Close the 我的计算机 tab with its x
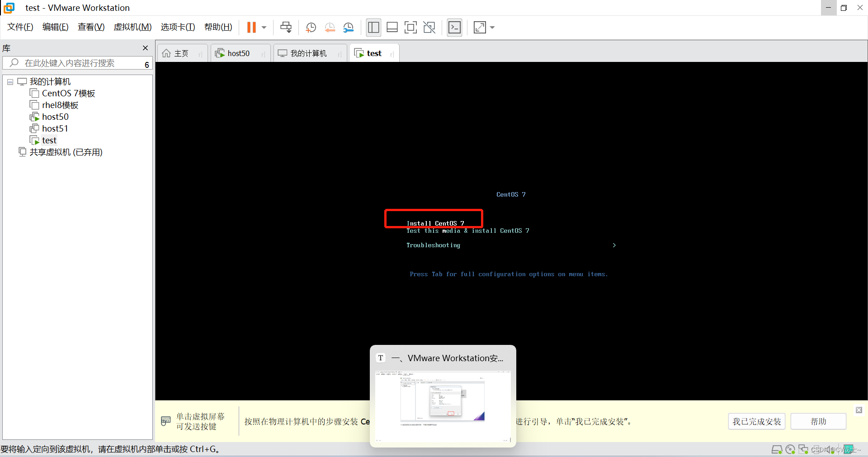 [340, 54]
